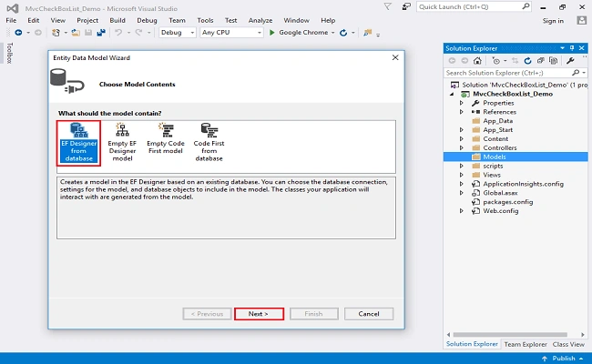Click the Search Solution Explorer field
This screenshot has height=364, width=592.
(515, 73)
